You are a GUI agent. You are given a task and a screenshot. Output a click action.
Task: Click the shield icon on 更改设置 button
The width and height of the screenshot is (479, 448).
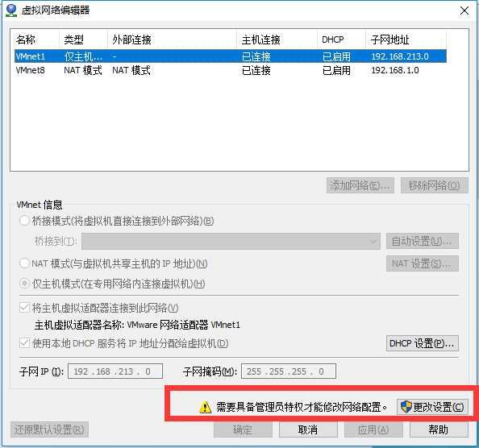pyautogui.click(x=406, y=407)
